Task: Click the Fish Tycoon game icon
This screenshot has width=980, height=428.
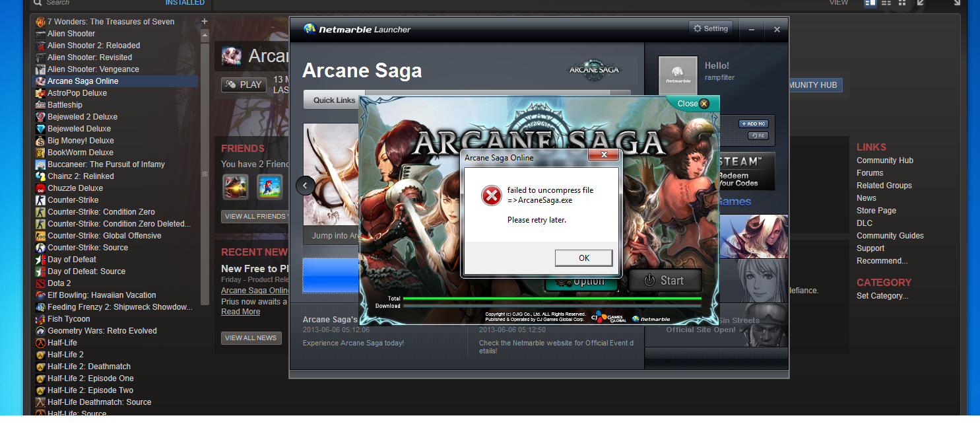Action: (41, 319)
